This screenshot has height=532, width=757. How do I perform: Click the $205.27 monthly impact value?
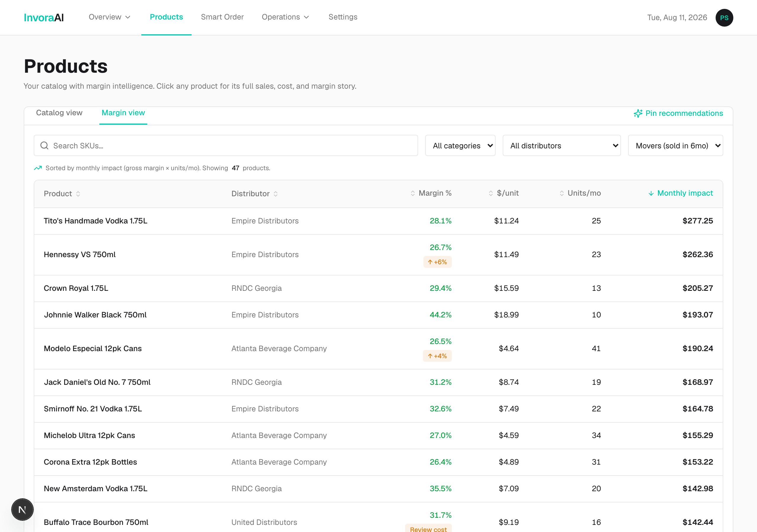click(x=698, y=288)
